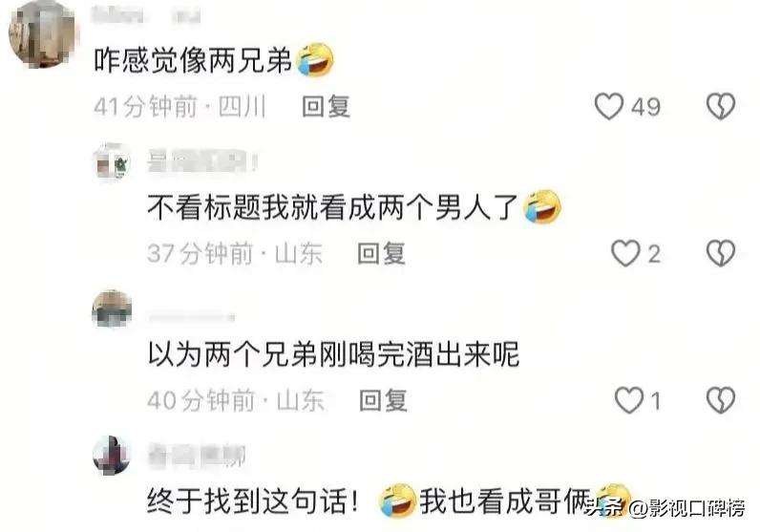
Task: Reply to the 37分钟前 山东 comment
Action: click(x=381, y=253)
